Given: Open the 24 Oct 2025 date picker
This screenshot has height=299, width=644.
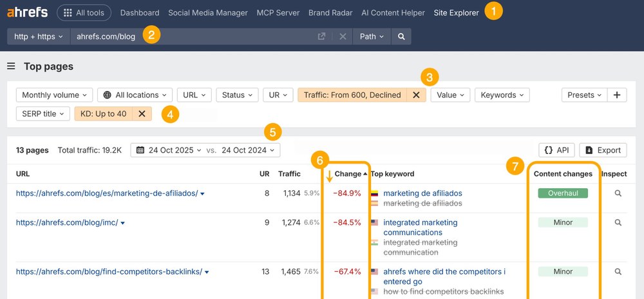Looking at the screenshot, I should point(168,150).
